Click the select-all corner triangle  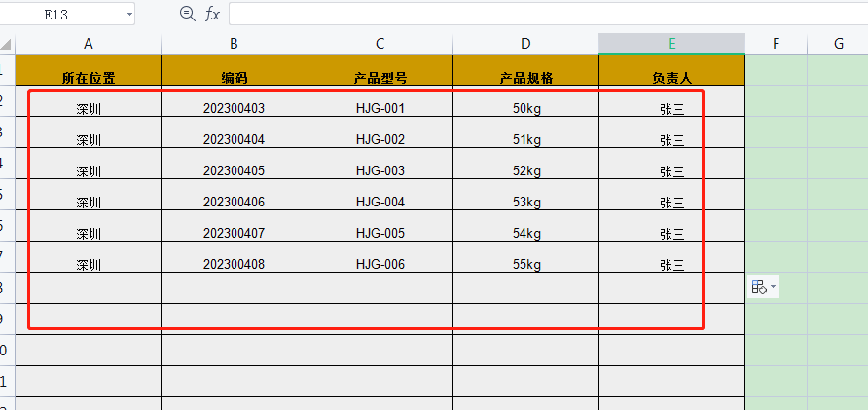coord(7,44)
